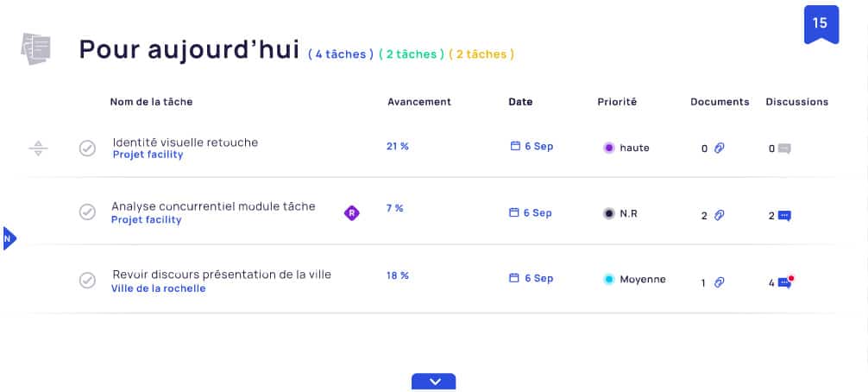Open the left side N arrow panel
868x392 pixels.
click(9, 238)
